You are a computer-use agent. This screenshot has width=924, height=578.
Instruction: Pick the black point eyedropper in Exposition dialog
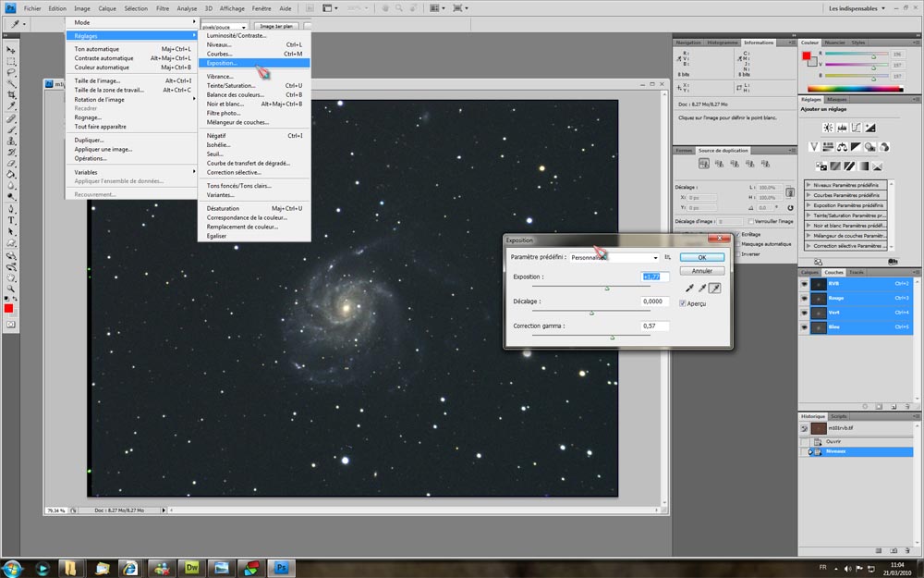coord(688,289)
